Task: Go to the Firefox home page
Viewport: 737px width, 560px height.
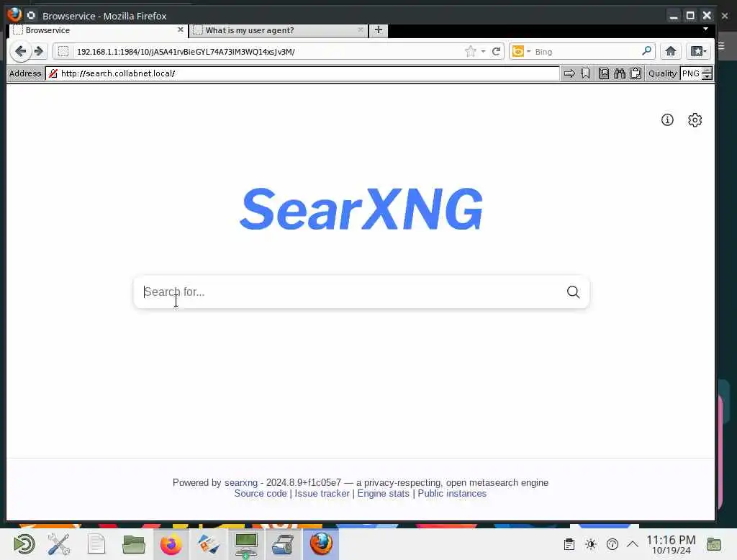Action: (671, 51)
